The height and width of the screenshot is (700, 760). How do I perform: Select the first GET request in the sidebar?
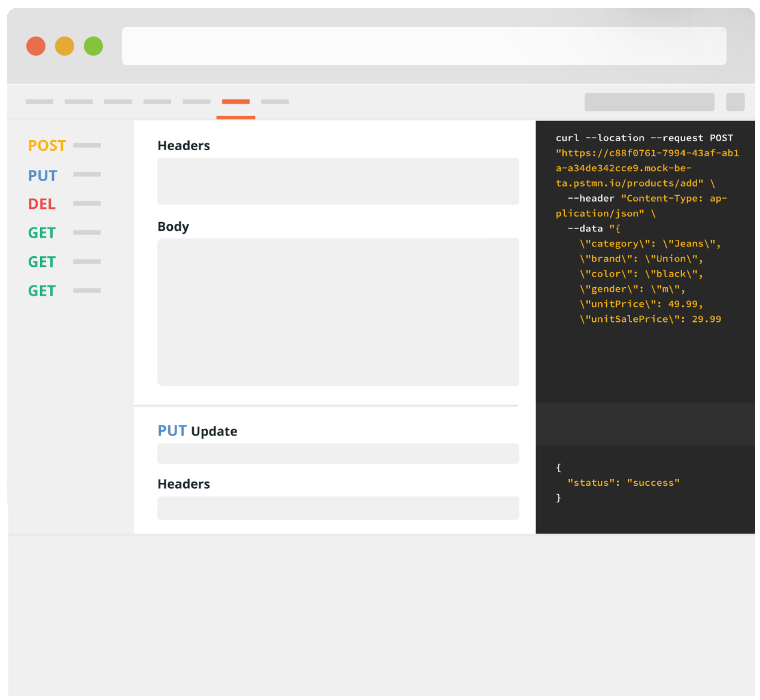pos(42,233)
